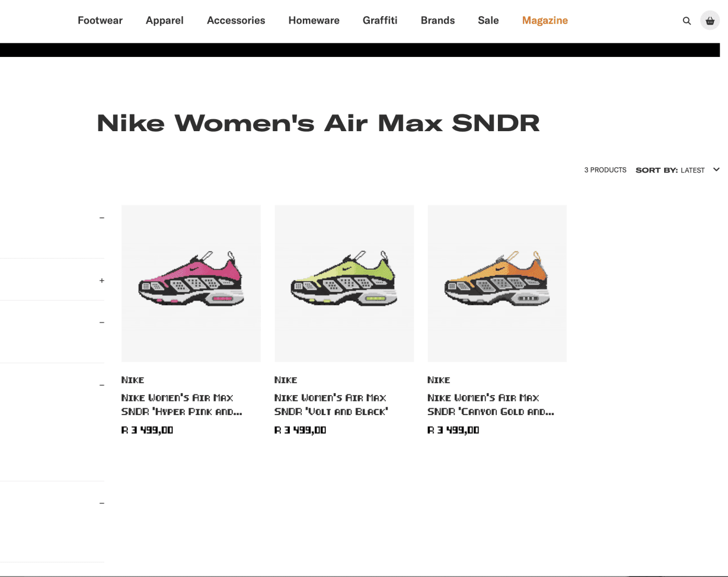Open the Graffiti menu
This screenshot has width=728, height=577.
pyautogui.click(x=380, y=20)
